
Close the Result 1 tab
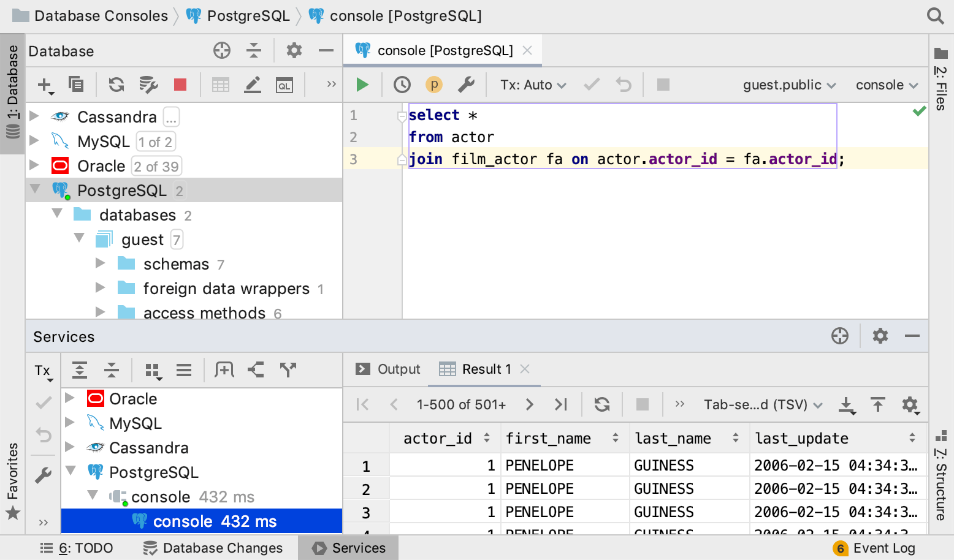pyautogui.click(x=525, y=369)
